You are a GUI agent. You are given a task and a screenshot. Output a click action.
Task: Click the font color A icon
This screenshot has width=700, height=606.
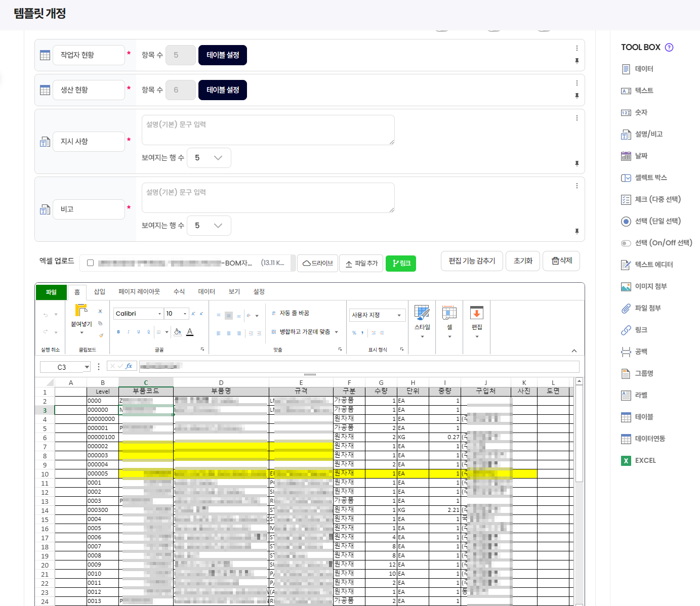[190, 332]
